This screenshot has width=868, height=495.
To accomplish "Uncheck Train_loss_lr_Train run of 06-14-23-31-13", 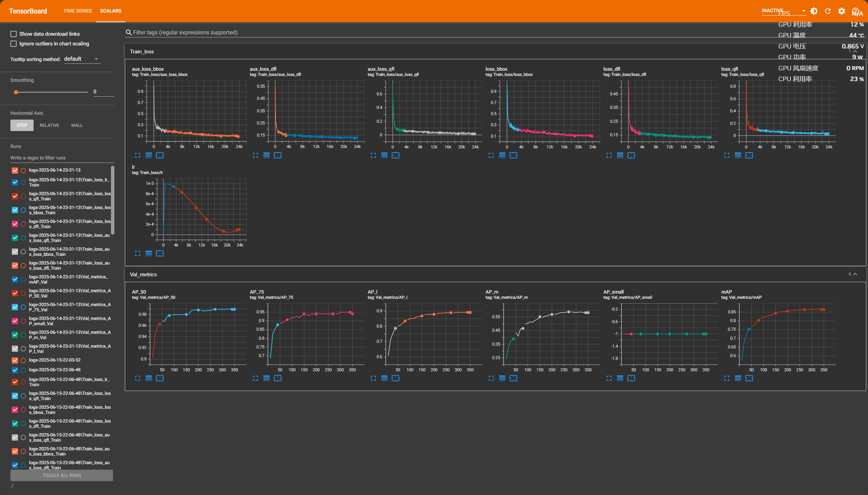I will 15,182.
